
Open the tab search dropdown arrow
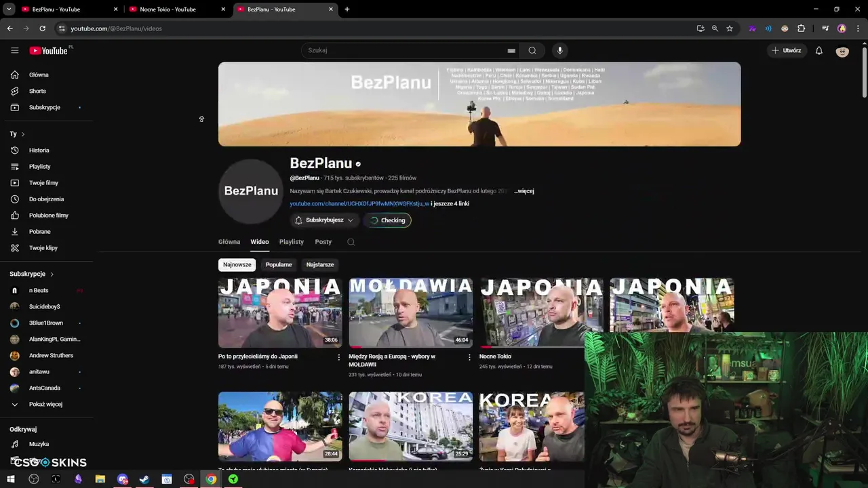point(9,9)
